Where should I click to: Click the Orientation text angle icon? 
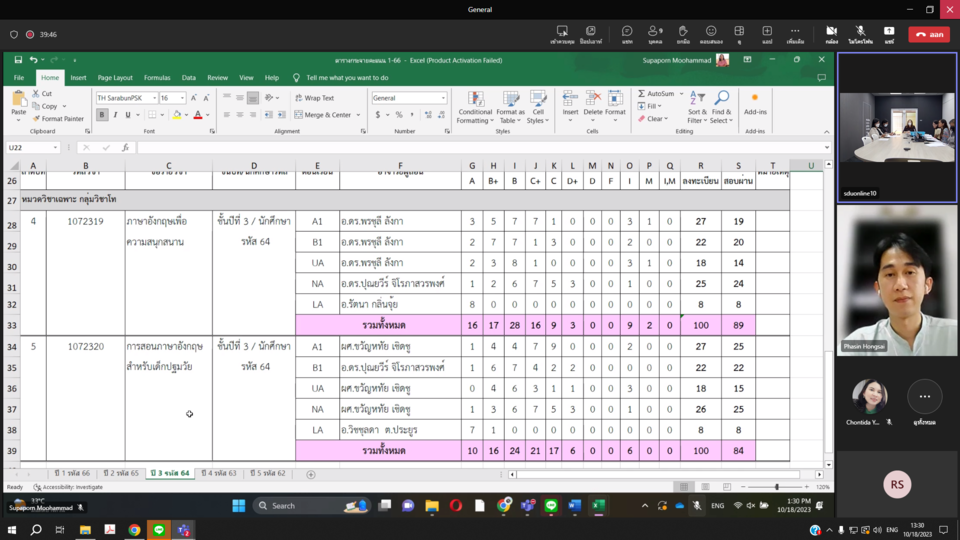tap(269, 98)
